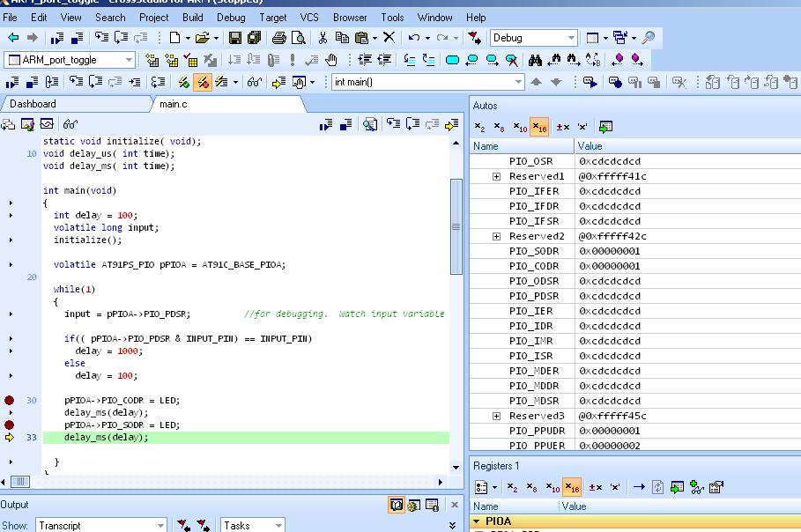The width and height of the screenshot is (801, 532).
Task: Select the PIO_PPUER row
Action: click(635, 446)
